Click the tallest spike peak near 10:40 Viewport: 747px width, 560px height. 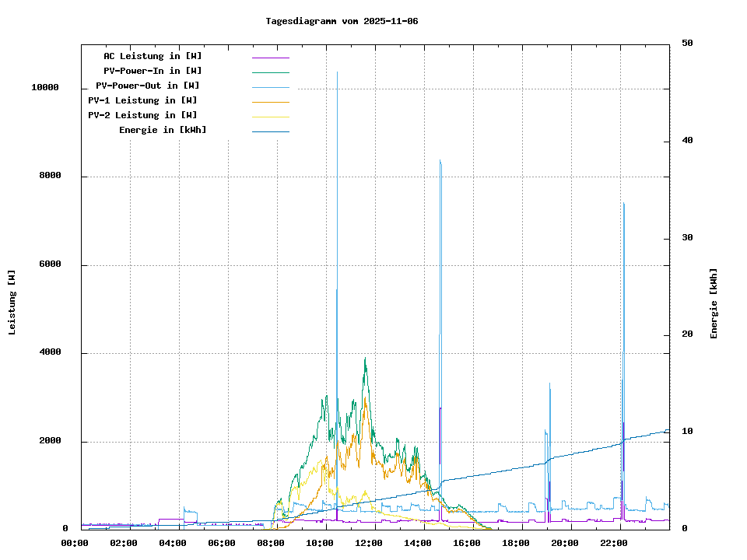click(337, 73)
